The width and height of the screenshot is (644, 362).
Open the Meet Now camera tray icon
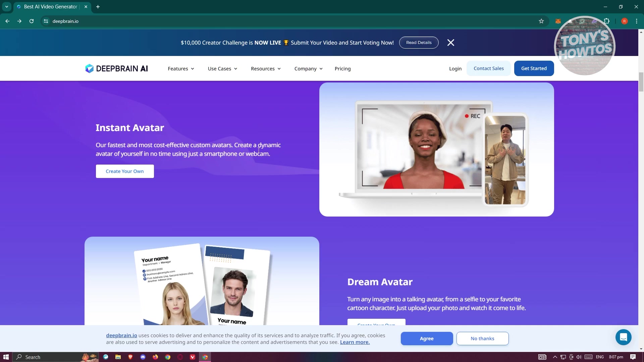tap(571, 357)
